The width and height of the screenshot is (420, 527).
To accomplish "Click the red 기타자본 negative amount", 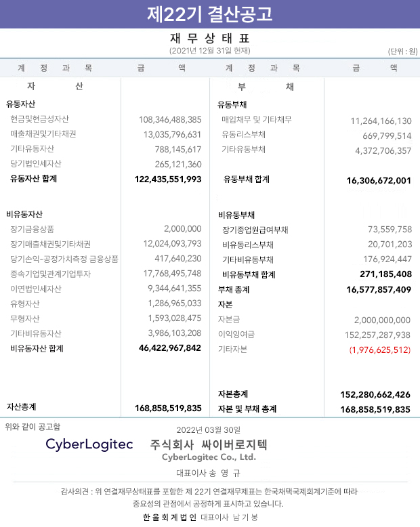I will click(379, 350).
